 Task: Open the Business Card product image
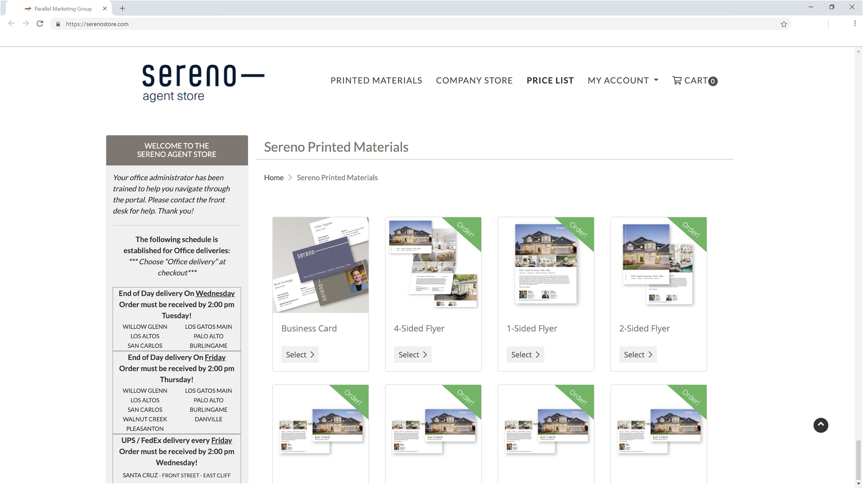click(x=321, y=265)
